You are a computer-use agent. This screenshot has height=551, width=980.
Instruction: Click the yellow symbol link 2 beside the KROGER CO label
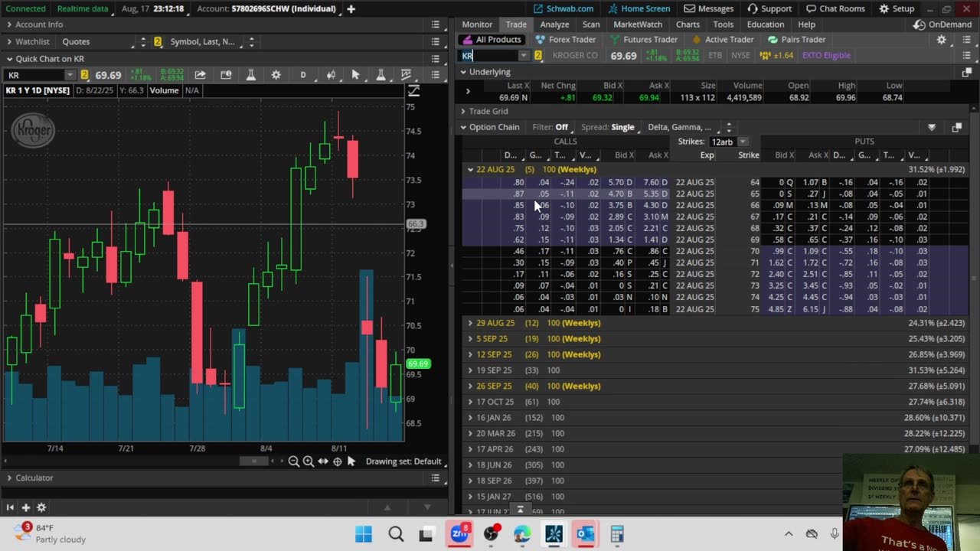(x=537, y=56)
